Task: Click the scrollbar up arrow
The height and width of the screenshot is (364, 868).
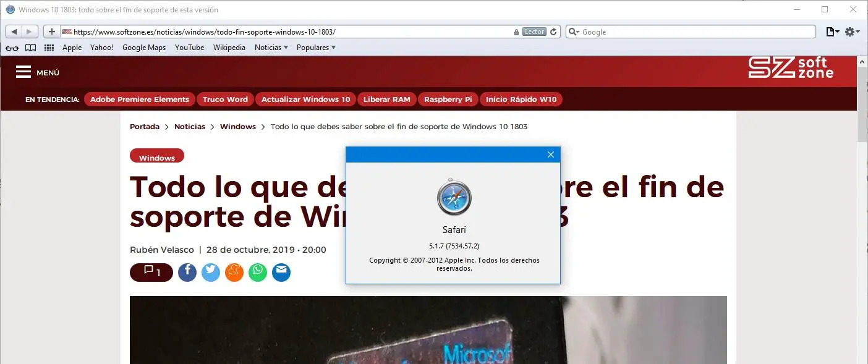Action: coord(862,62)
